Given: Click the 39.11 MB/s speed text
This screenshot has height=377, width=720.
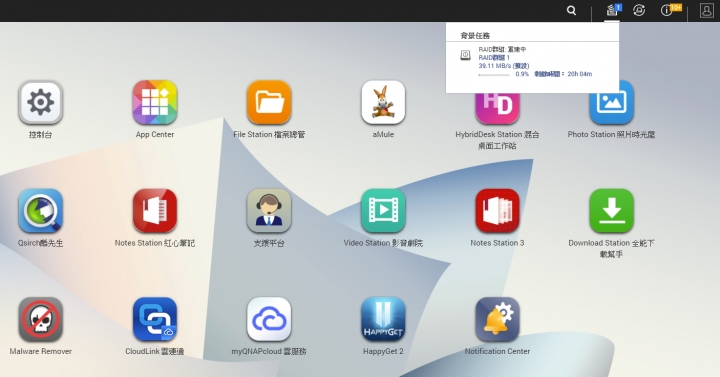Looking at the screenshot, I should tap(504, 66).
